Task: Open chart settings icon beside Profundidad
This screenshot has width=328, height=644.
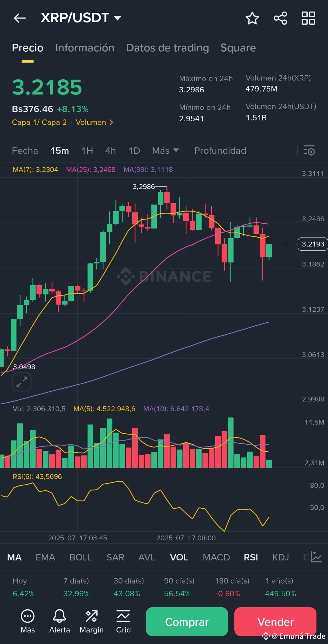Action: (x=309, y=150)
